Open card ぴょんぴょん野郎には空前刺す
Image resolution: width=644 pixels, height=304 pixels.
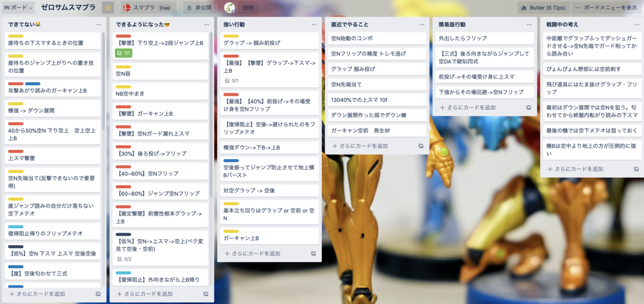pos(592,69)
